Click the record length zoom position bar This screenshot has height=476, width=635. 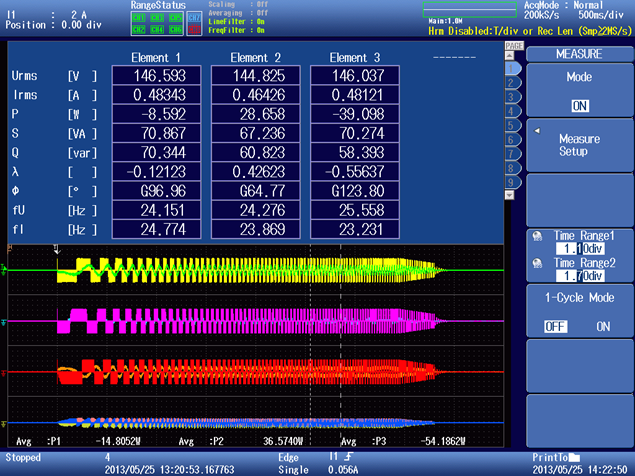tap(470, 9)
